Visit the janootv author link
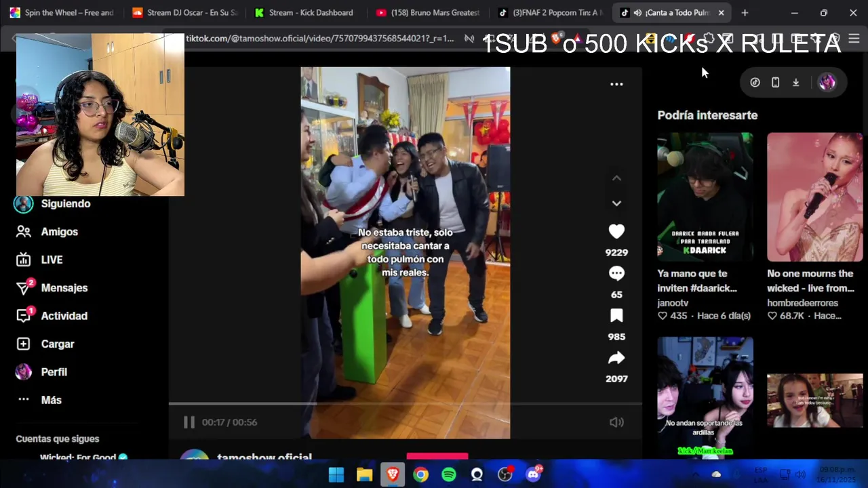Screen dimensions: 868x488 pyautogui.click(x=673, y=303)
